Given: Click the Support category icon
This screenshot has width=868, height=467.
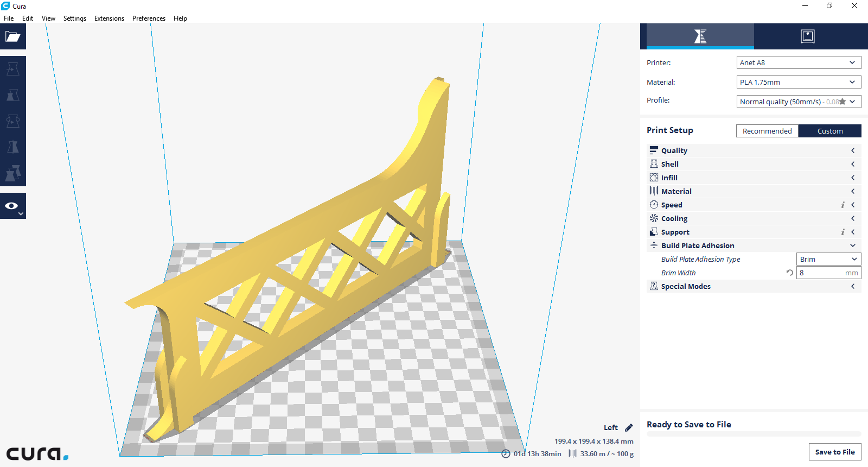Looking at the screenshot, I should pos(654,232).
